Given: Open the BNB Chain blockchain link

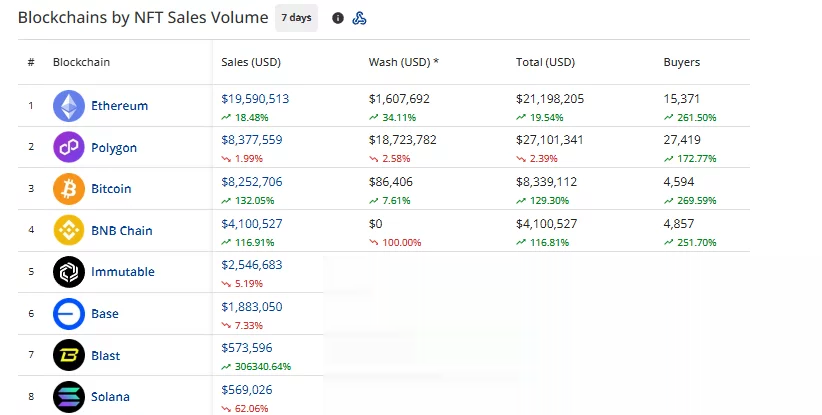Looking at the screenshot, I should [x=122, y=231].
